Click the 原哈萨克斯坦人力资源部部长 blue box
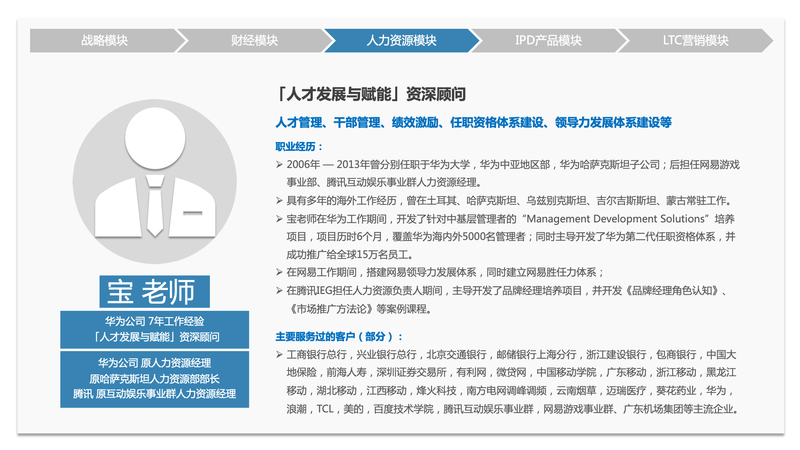The image size is (800, 450). (x=153, y=380)
